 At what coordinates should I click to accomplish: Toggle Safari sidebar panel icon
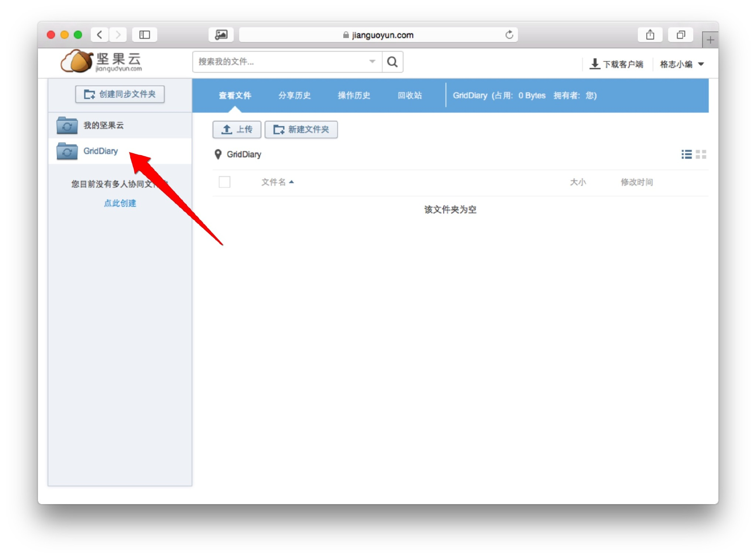144,35
